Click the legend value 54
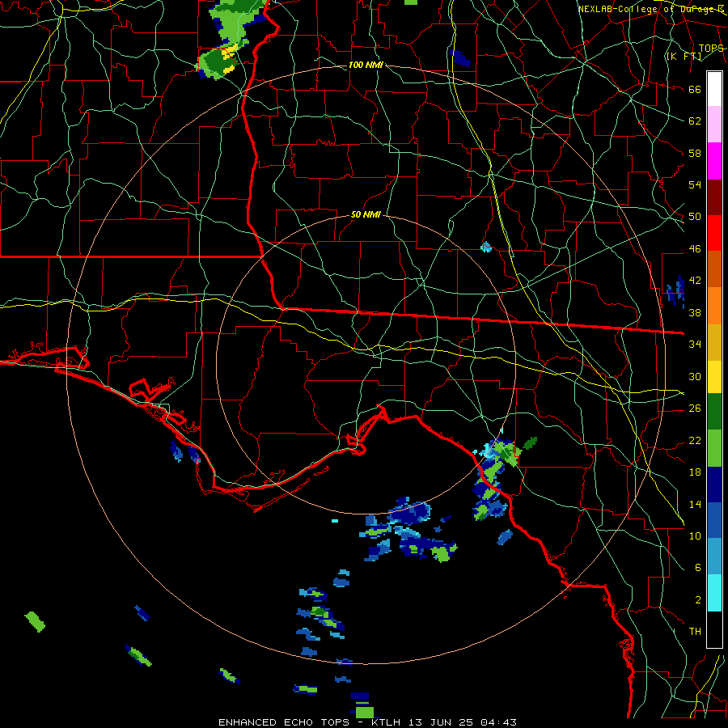 pos(695,184)
